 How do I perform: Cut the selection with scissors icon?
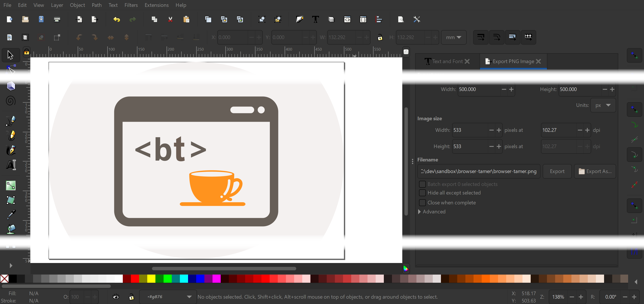click(x=170, y=19)
